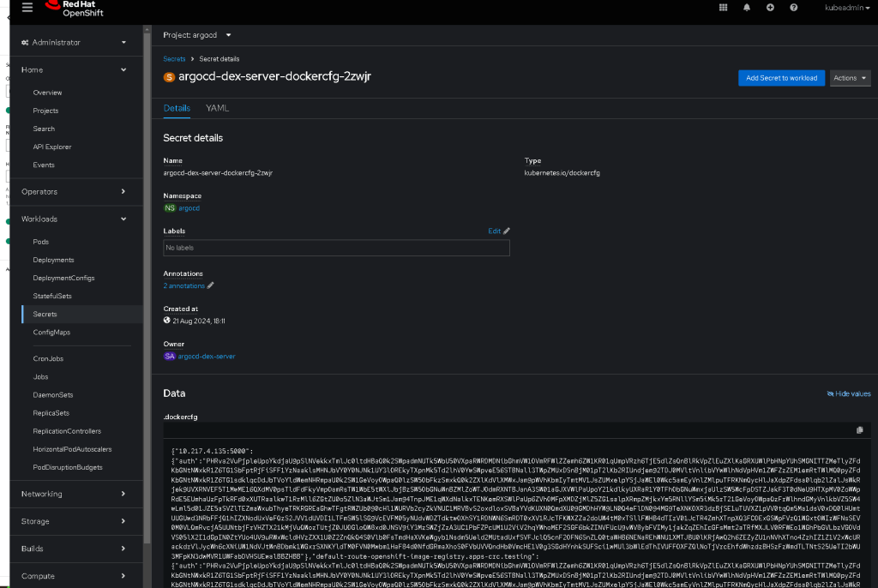Click the 21 Aug 2024, 18:11 timestamp

coord(199,321)
